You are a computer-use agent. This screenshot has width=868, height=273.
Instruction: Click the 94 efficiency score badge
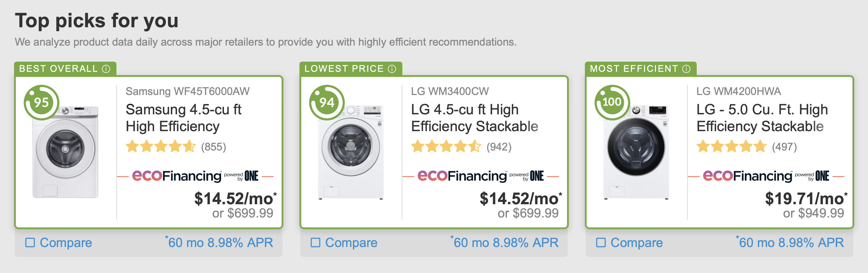326,102
